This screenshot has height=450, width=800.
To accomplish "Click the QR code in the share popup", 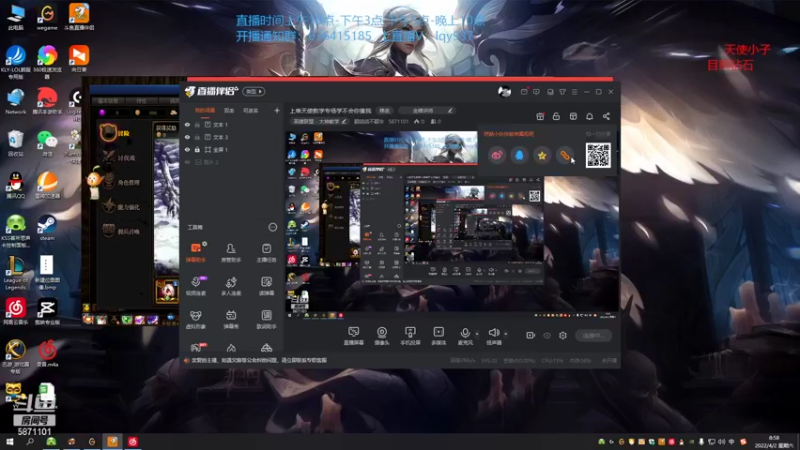I will pyautogui.click(x=598, y=155).
